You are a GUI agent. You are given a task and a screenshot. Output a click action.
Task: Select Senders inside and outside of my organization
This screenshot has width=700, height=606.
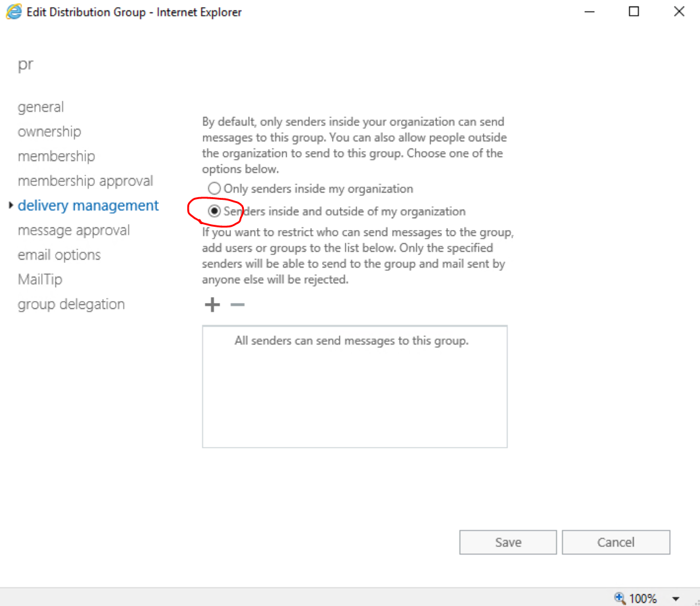tap(214, 211)
